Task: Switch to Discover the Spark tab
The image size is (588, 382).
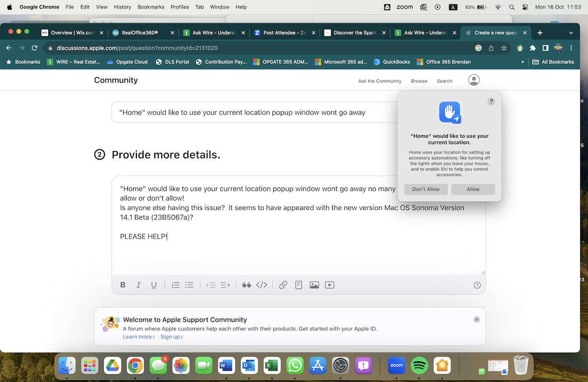Action: [x=355, y=33]
